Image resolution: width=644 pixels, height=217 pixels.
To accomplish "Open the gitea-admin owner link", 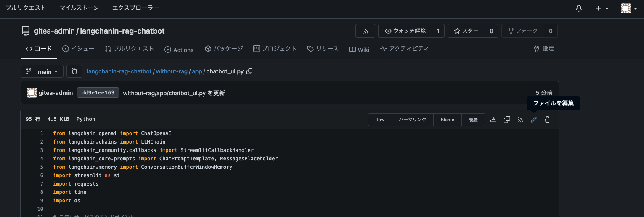I will tap(54, 31).
